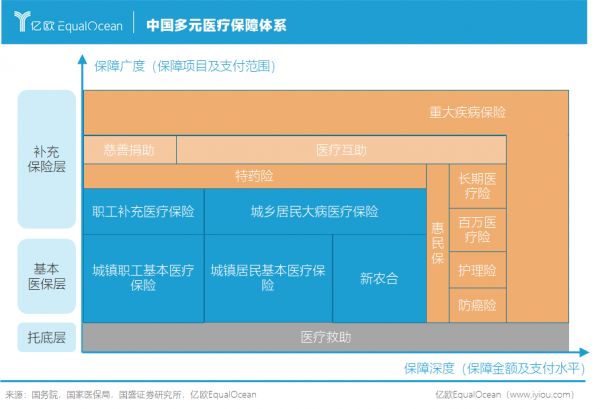Click the gray 医疗救助 bar
Image resolution: width=600 pixels, height=409 pixels.
(326, 337)
